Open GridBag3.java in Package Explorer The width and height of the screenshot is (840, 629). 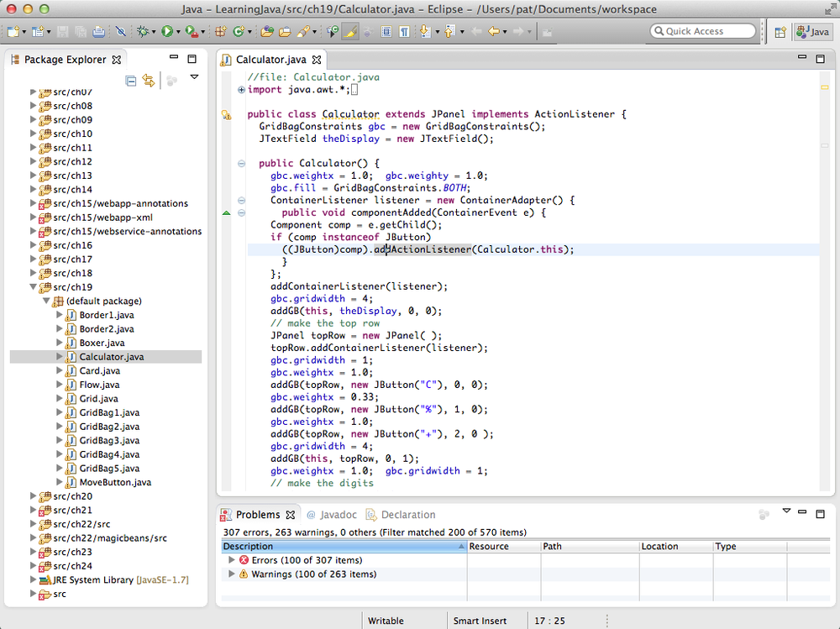click(109, 440)
